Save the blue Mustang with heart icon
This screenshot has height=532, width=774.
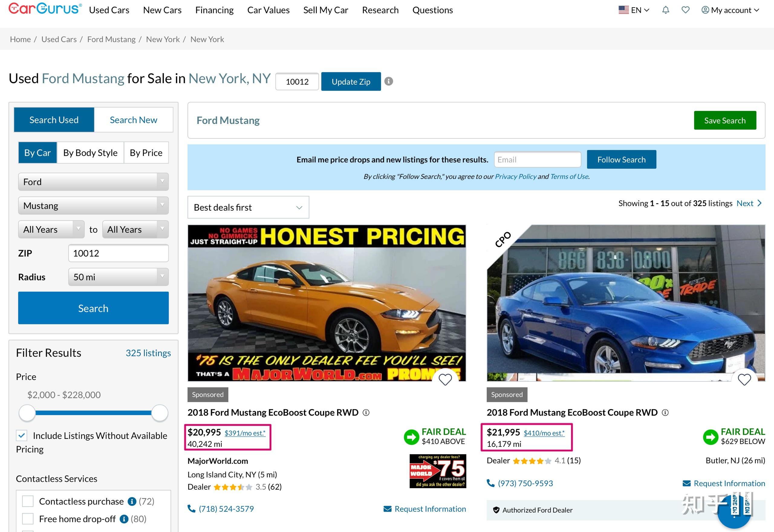pyautogui.click(x=744, y=379)
